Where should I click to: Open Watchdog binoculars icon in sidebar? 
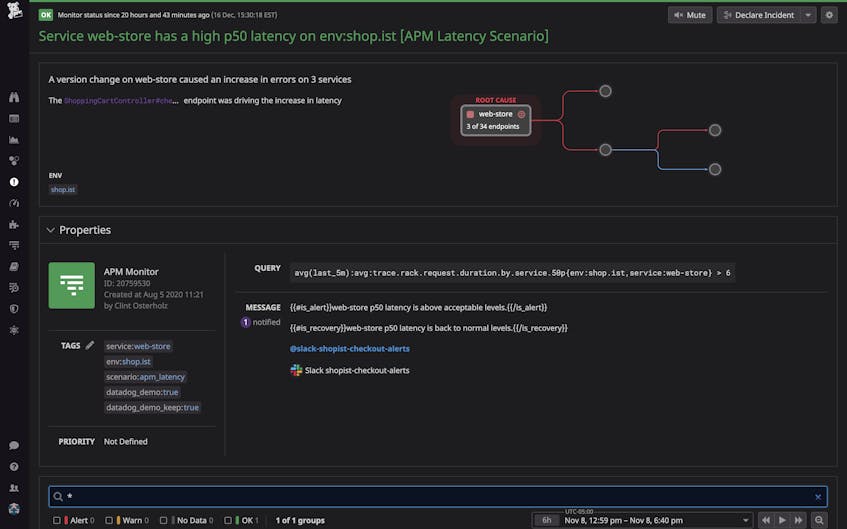tap(14, 97)
